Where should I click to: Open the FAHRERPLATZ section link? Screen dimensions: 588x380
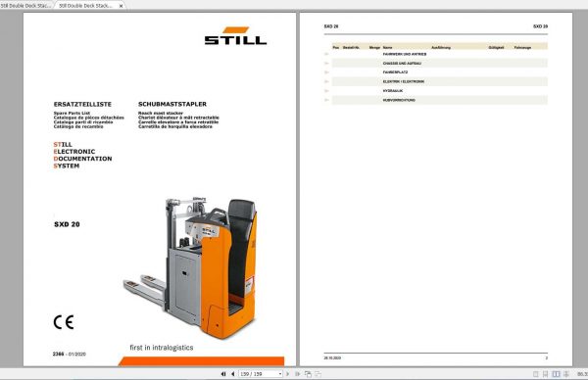coord(395,72)
